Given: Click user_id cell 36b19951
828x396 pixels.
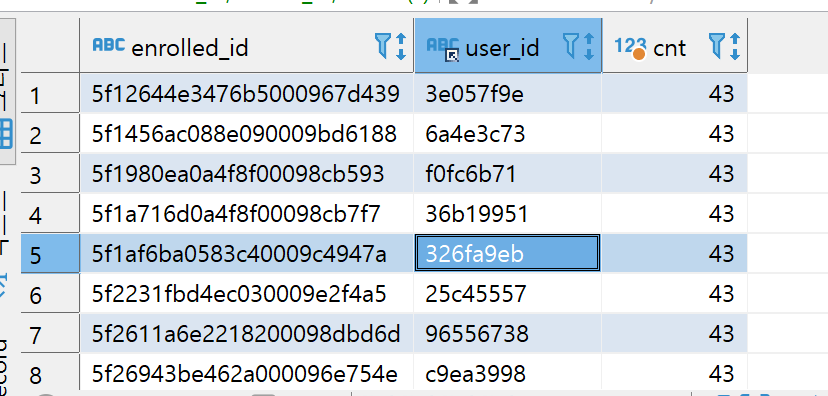Looking at the screenshot, I should point(507,214).
